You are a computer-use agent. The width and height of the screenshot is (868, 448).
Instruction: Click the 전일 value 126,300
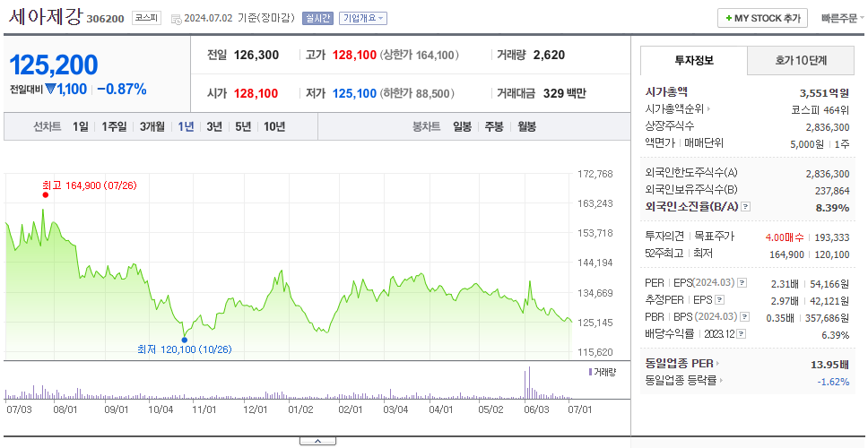point(256,55)
